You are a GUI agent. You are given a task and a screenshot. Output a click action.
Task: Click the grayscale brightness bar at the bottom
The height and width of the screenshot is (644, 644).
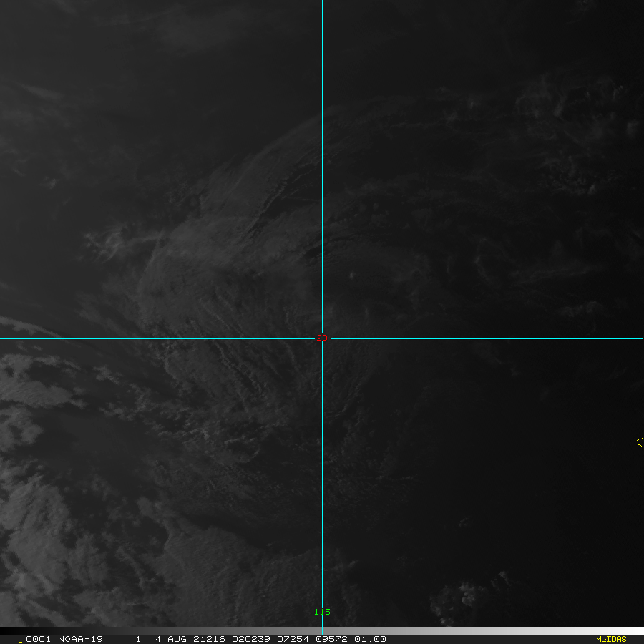[322, 631]
